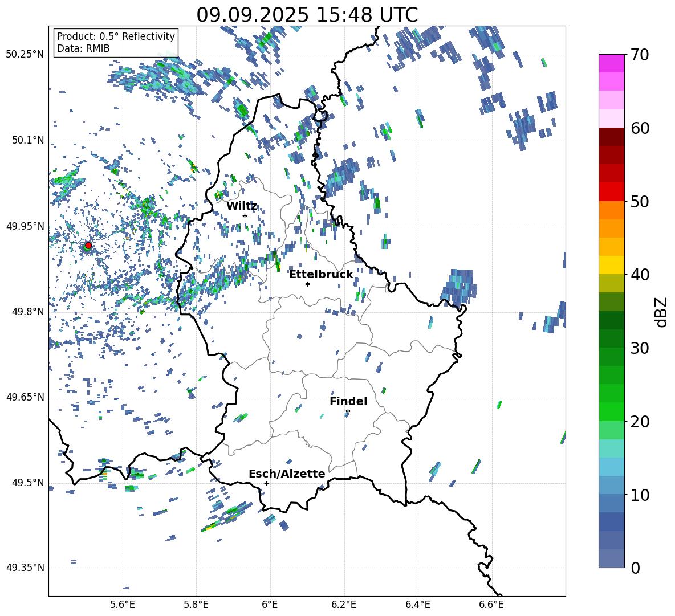This screenshot has height=616, width=675.
Task: Click the yellow colorbar swatch above 40
Action: [x=611, y=265]
